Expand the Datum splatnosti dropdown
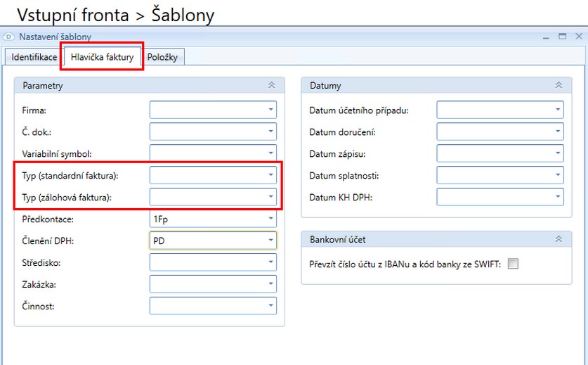This screenshot has height=365, width=588. [x=558, y=175]
